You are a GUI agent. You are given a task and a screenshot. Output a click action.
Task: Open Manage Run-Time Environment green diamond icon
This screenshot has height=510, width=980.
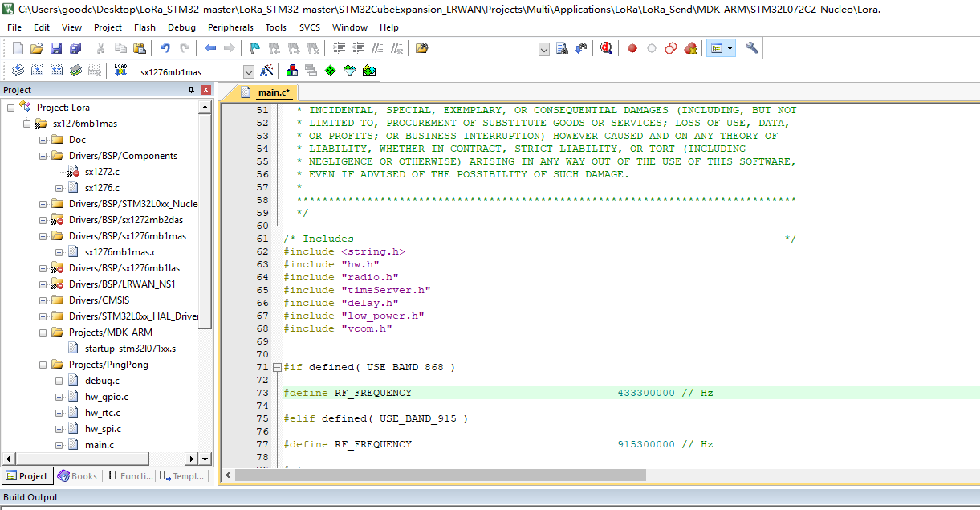tap(331, 71)
